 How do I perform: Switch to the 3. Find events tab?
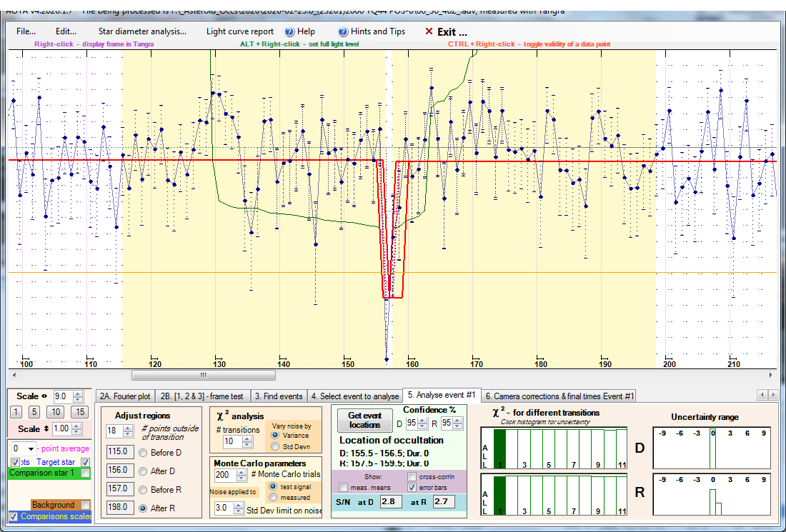[279, 396]
